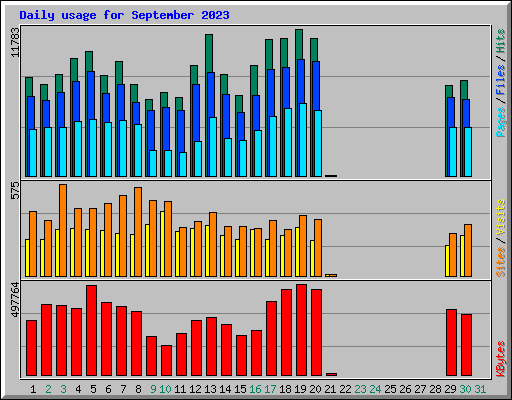Click day 3 label on x-axis
Screen dimensions: 512x400
(x=63, y=389)
